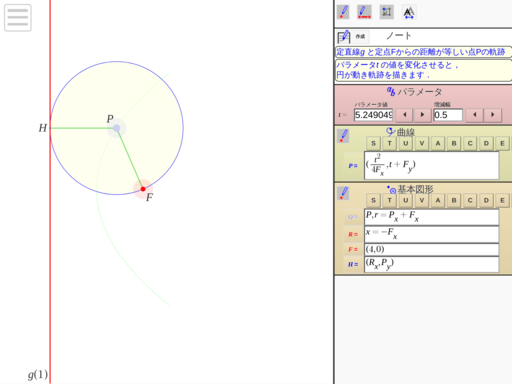Click the red focus point F
The image size is (512, 384).
coord(143,189)
